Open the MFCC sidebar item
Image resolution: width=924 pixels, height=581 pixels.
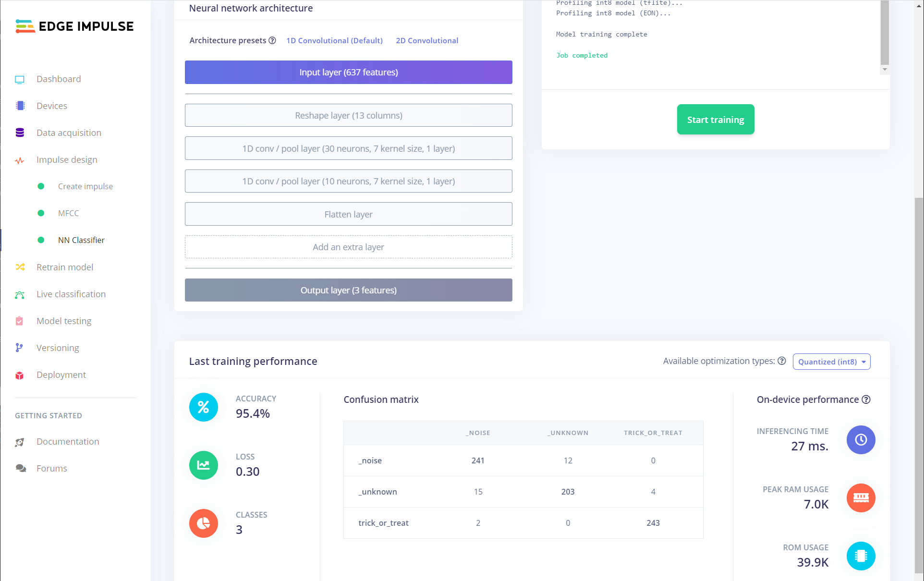[68, 213]
